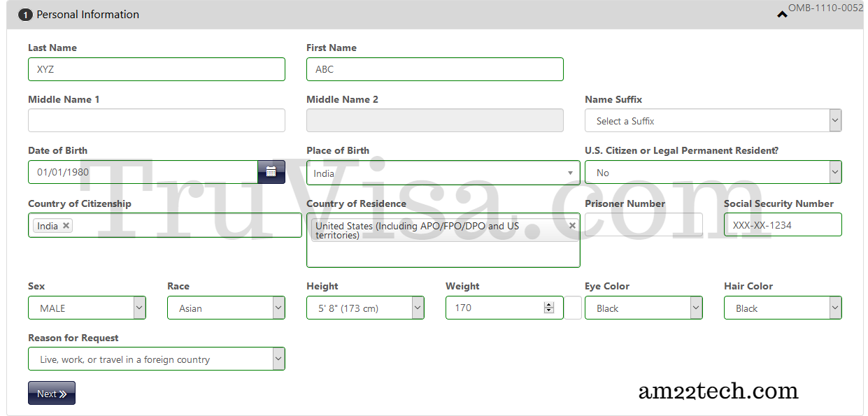Expand the Place of Birth dropdown

point(443,173)
